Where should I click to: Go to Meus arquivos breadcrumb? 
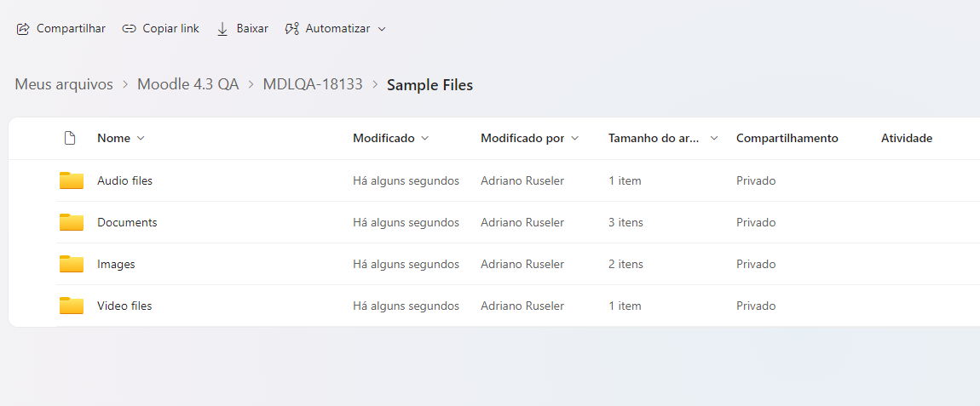click(64, 84)
